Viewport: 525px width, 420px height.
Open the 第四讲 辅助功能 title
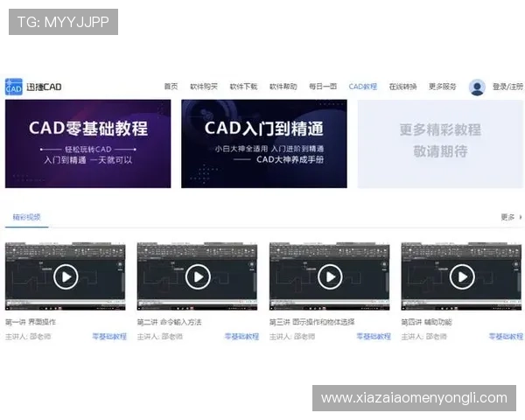coord(427,322)
